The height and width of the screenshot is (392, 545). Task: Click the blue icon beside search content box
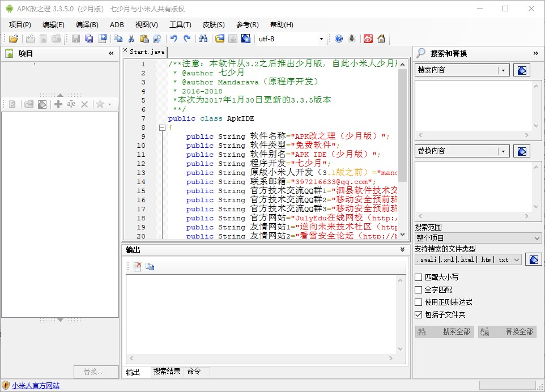coord(522,70)
